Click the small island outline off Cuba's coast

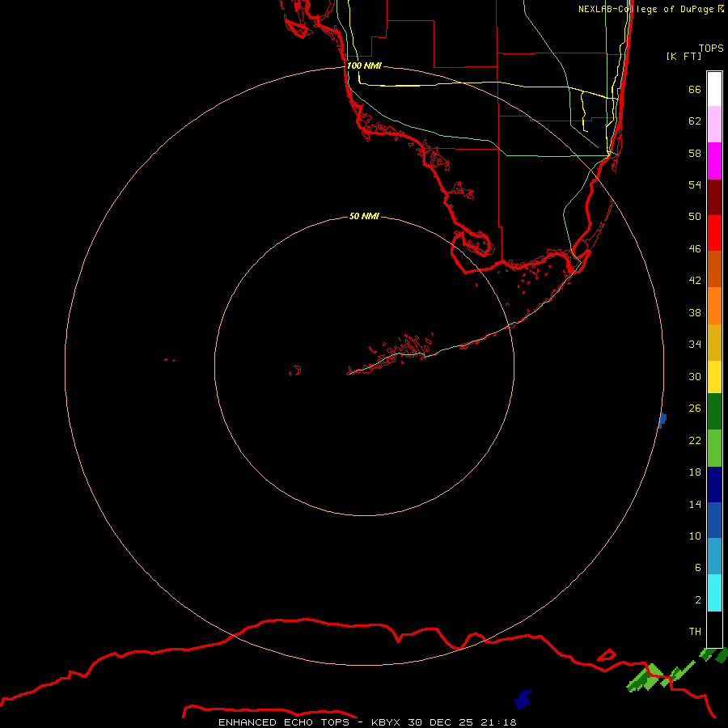(607, 655)
